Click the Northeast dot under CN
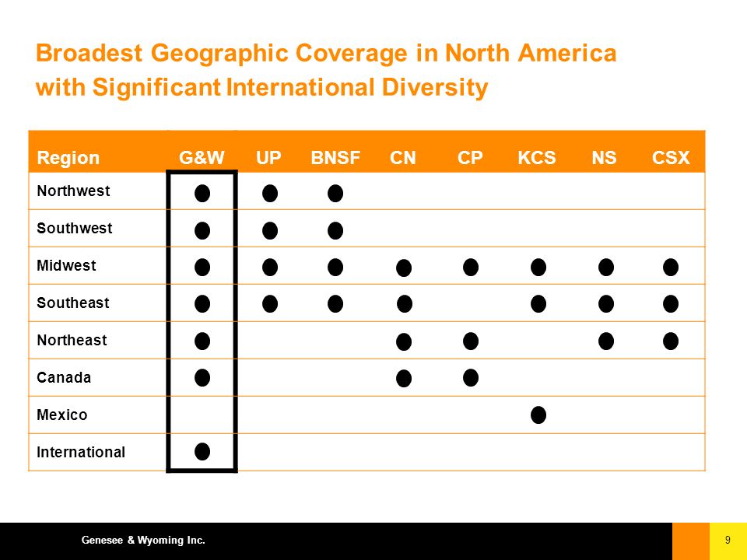Screen dimensions: 747x560 (404, 342)
